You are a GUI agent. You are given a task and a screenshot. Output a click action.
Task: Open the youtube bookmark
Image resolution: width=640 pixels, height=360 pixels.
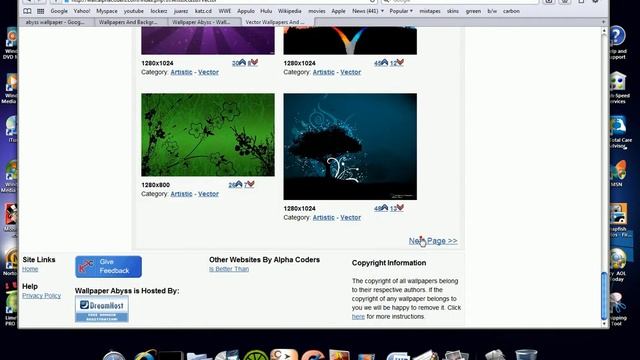pos(134,11)
